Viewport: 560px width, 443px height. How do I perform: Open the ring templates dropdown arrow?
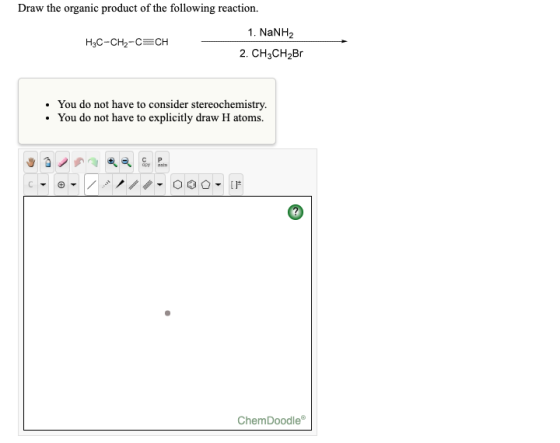pos(218,185)
